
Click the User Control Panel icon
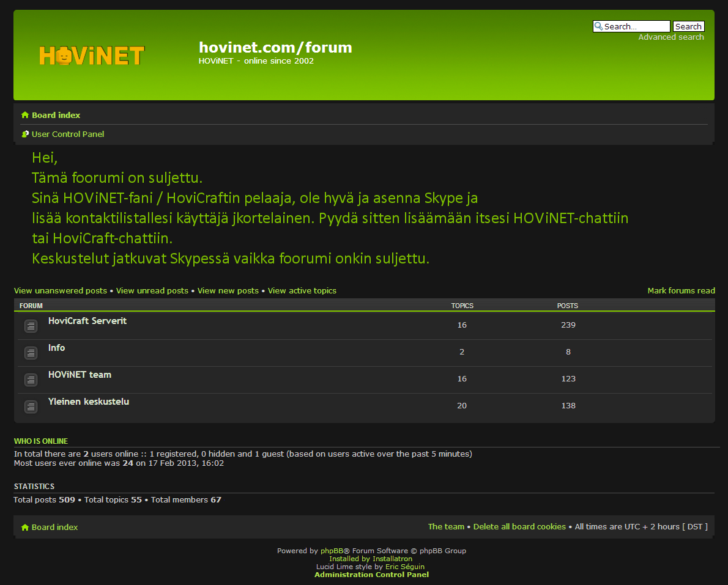coord(25,134)
